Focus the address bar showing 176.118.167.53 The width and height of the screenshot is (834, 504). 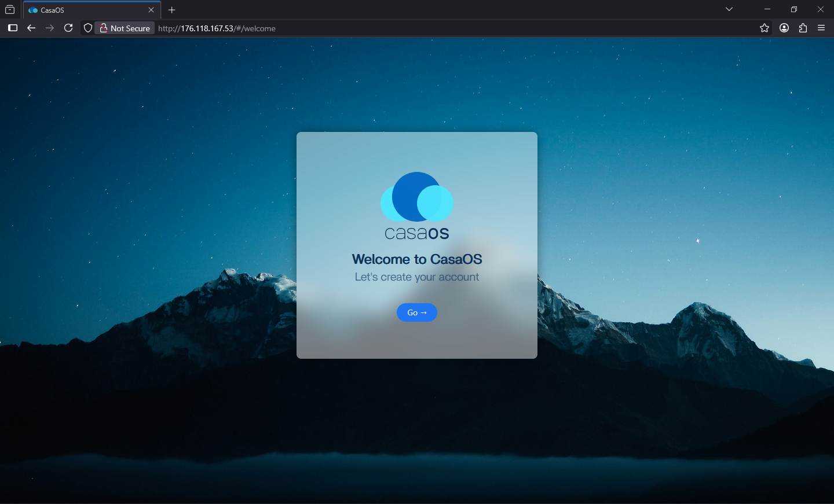point(405,28)
